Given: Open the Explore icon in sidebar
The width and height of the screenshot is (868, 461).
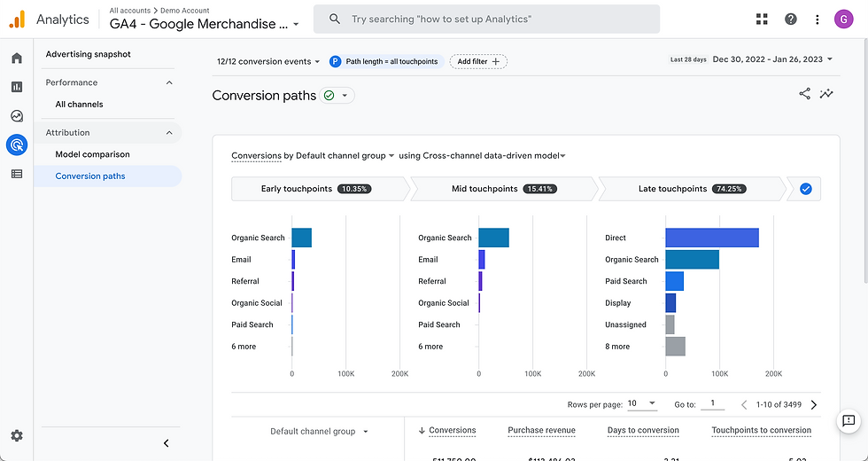Looking at the screenshot, I should 17,116.
